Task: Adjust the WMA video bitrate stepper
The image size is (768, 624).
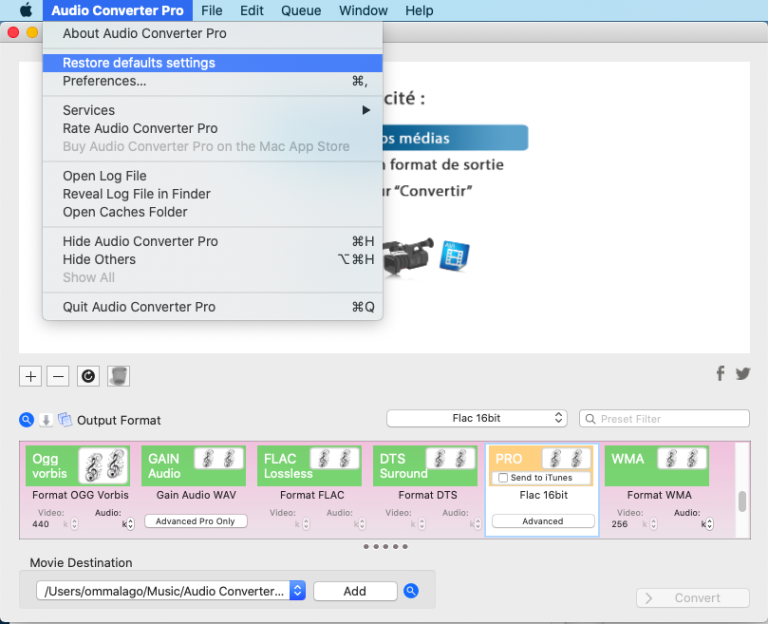Action: click(653, 524)
